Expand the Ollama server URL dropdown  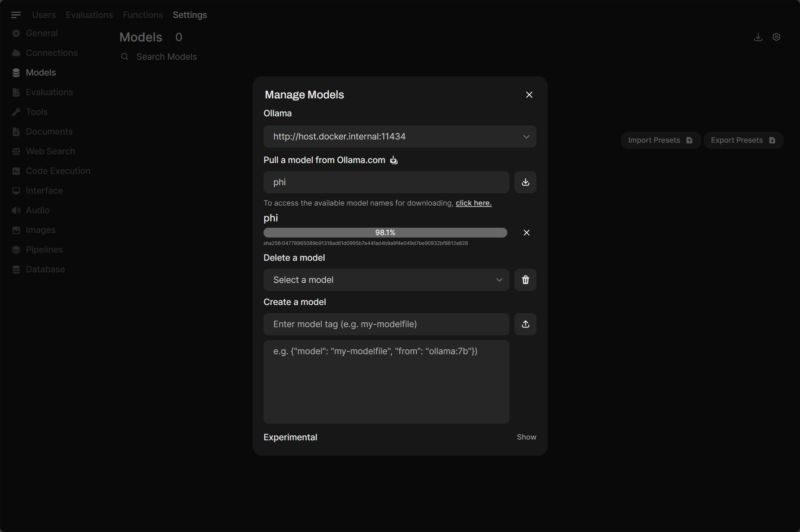tap(399, 136)
